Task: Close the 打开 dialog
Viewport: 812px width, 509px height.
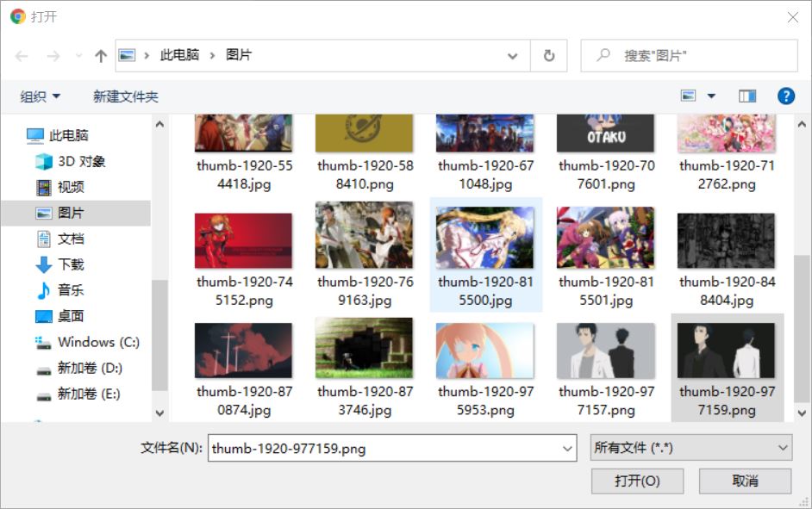Action: (x=793, y=17)
